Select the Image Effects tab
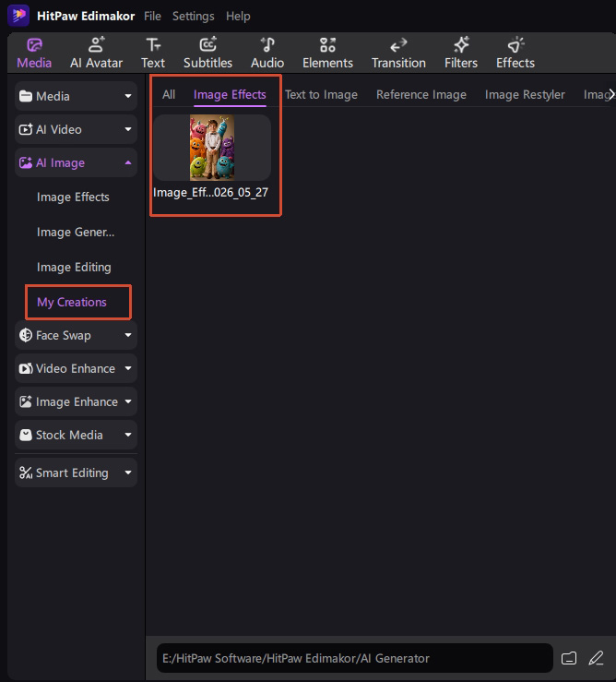Viewport: 616px width, 682px height. pyautogui.click(x=230, y=94)
